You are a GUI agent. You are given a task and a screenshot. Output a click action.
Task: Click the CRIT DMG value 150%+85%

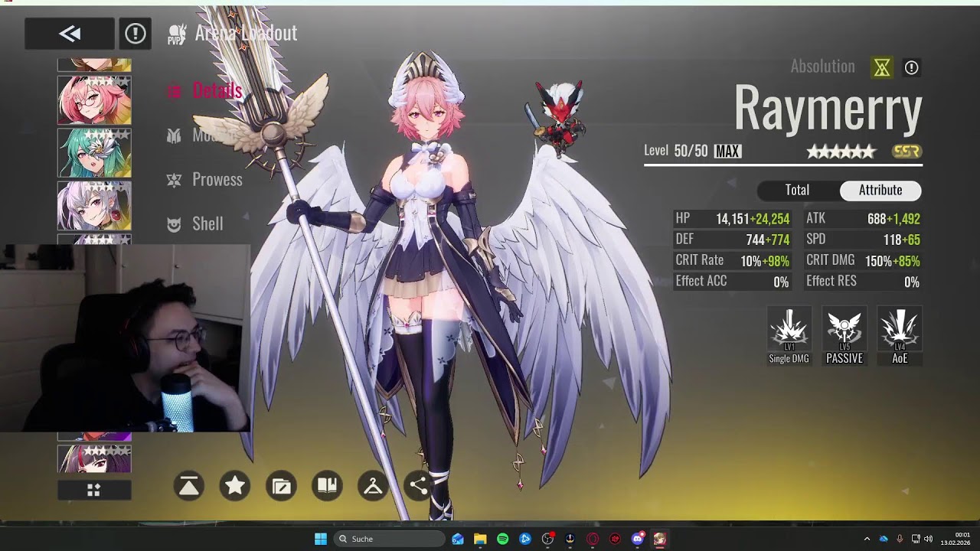pyautogui.click(x=893, y=261)
